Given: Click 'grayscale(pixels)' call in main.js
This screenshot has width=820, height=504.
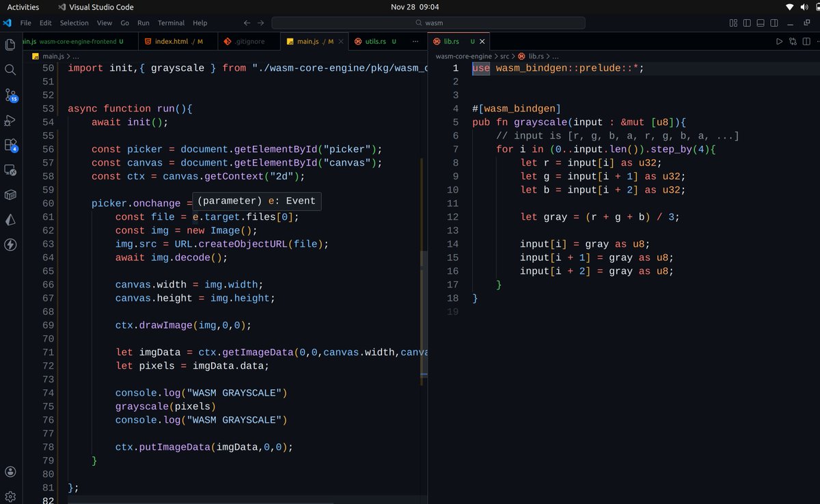Looking at the screenshot, I should [x=165, y=406].
